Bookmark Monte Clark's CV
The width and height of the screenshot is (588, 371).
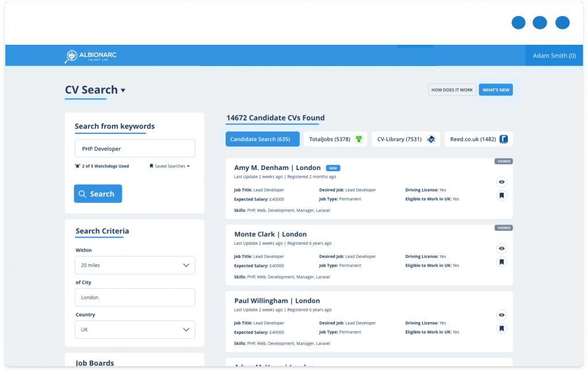[x=501, y=262]
